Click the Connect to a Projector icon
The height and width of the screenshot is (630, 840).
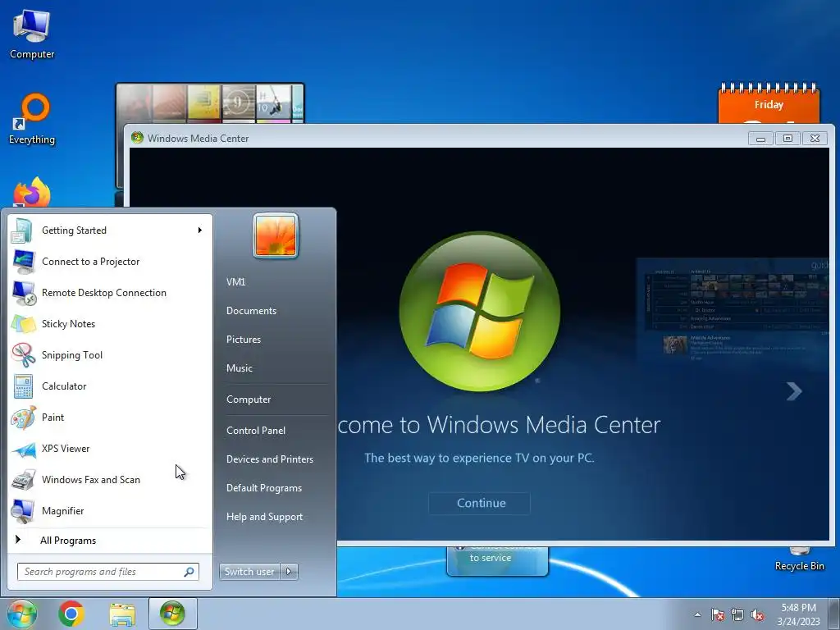pyautogui.click(x=23, y=262)
